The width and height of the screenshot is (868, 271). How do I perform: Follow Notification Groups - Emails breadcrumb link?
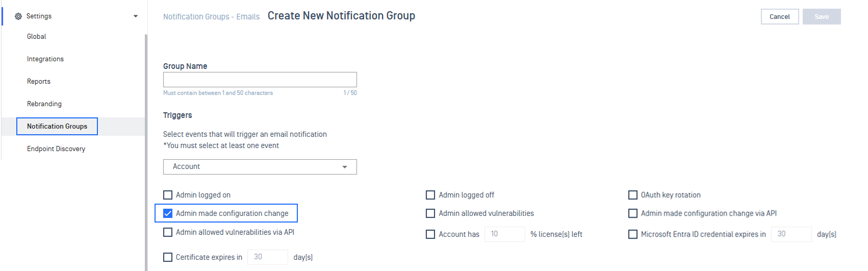point(211,17)
